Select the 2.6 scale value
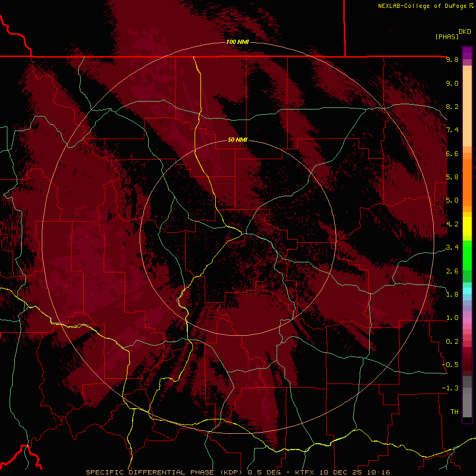The height and width of the screenshot is (476, 476). point(452,271)
